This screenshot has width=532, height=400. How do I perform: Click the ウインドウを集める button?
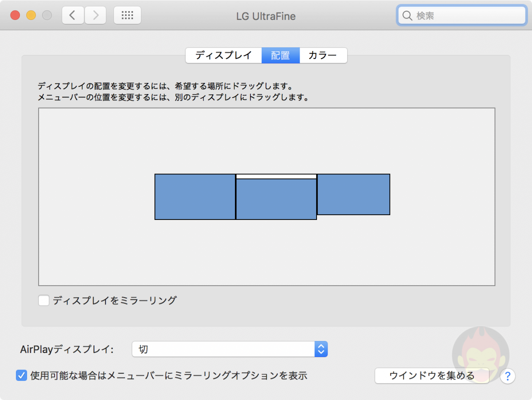pos(432,376)
